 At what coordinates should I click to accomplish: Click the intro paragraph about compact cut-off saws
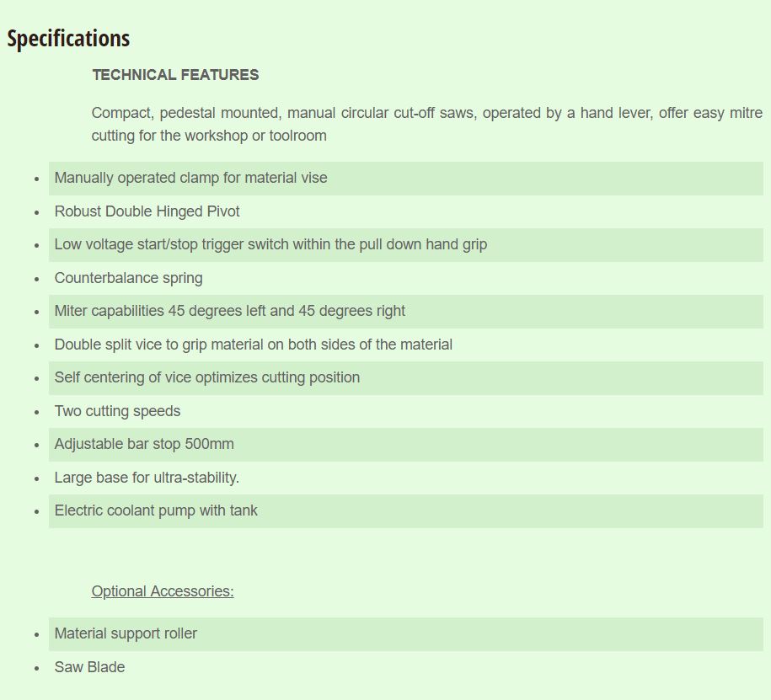pyautogui.click(x=427, y=124)
